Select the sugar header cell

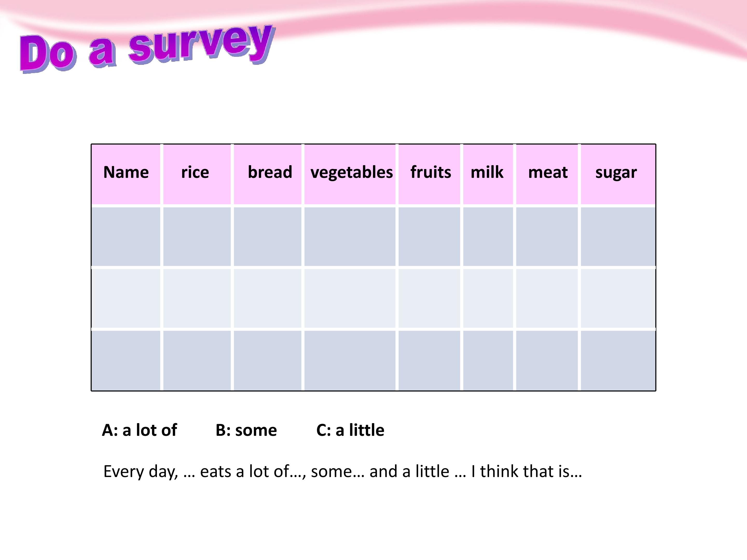coord(618,174)
